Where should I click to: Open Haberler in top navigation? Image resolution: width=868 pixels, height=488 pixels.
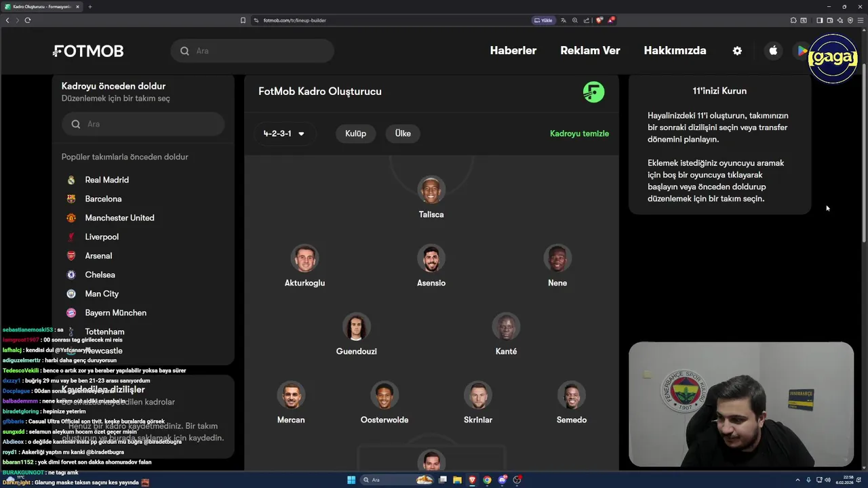coord(513,51)
